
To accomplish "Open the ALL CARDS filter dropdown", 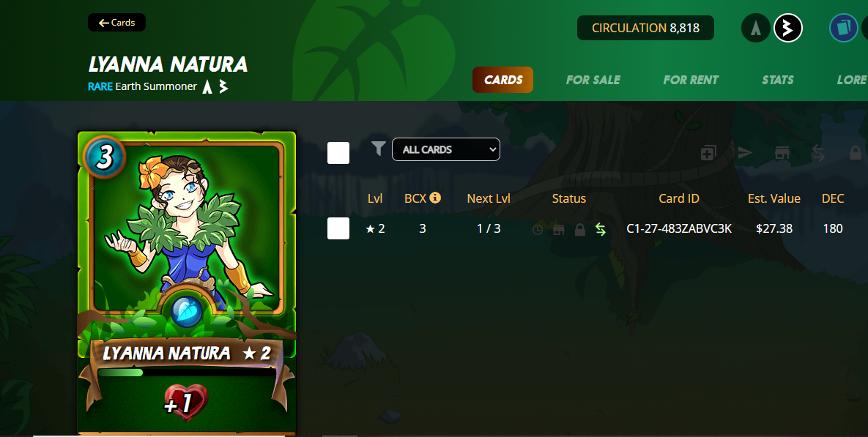I will pyautogui.click(x=445, y=149).
